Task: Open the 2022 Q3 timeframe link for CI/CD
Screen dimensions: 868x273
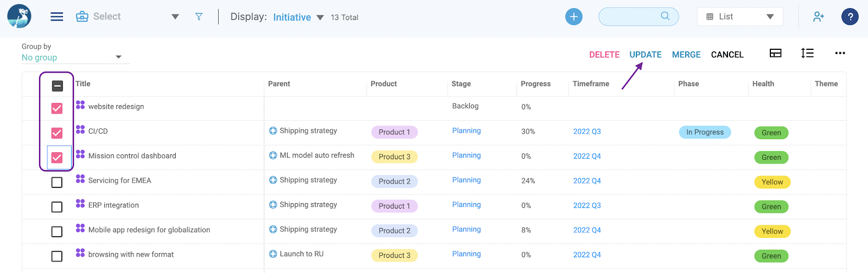Action: click(x=587, y=132)
